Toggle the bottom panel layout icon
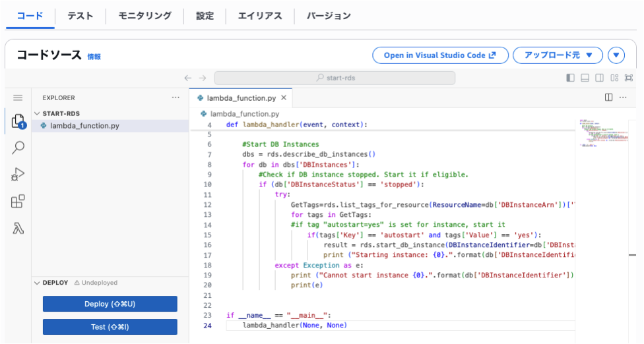This screenshot has height=344, width=644. coord(585,78)
